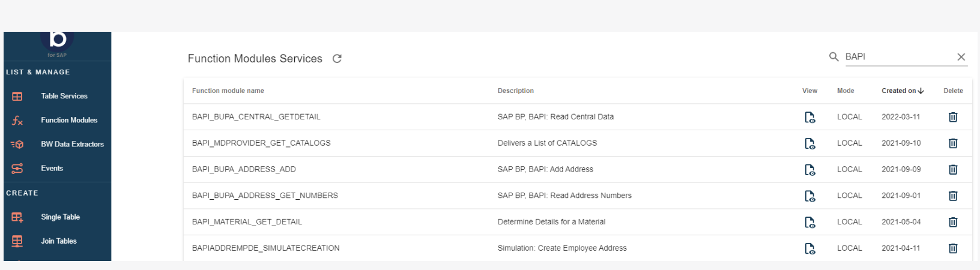
Task: View BAPI_MDPROVIDER_GET_CATALOGS service
Action: click(809, 143)
